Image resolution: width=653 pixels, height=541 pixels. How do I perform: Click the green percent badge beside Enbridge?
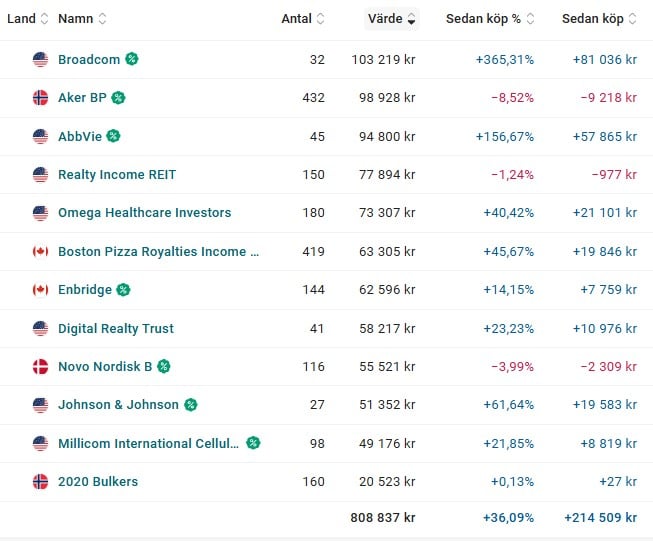point(123,290)
